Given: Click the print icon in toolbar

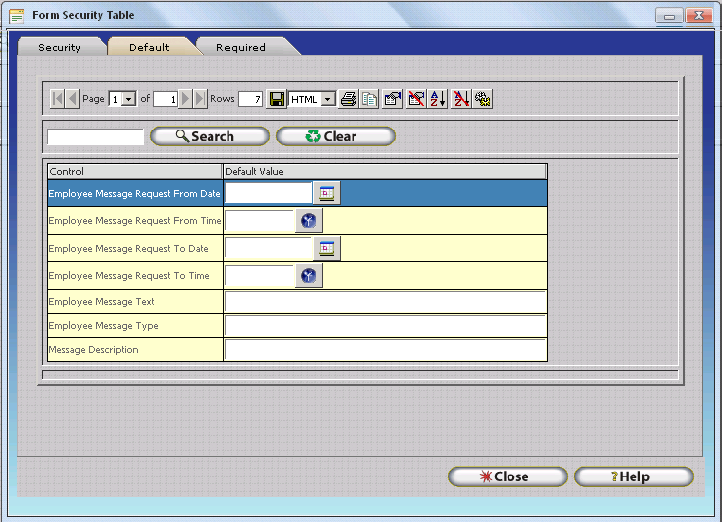Looking at the screenshot, I should (x=348, y=99).
